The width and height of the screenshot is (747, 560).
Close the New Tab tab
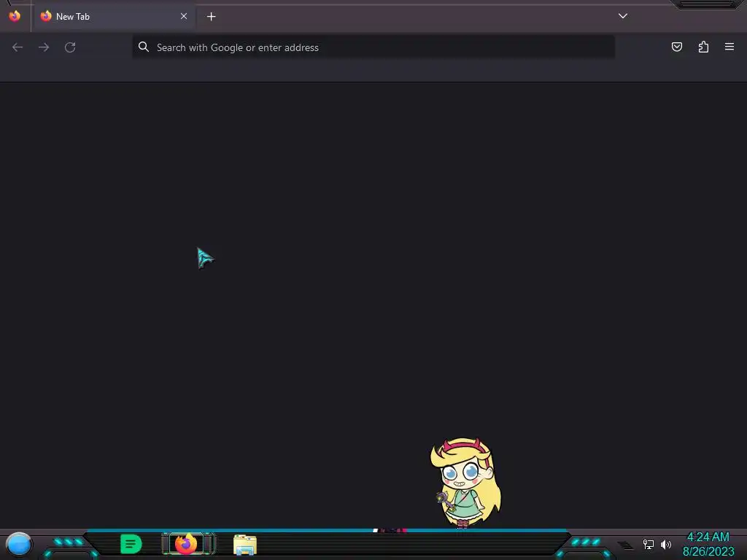tap(184, 16)
